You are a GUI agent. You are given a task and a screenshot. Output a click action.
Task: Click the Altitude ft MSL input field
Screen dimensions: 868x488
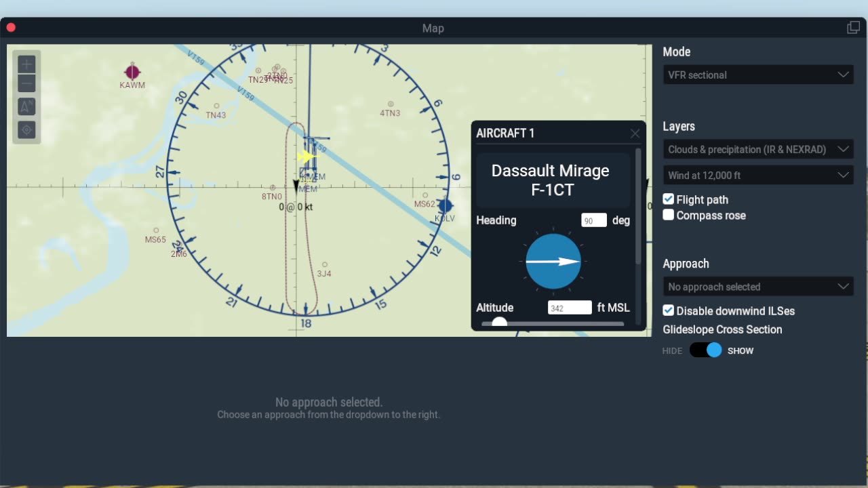pyautogui.click(x=570, y=308)
